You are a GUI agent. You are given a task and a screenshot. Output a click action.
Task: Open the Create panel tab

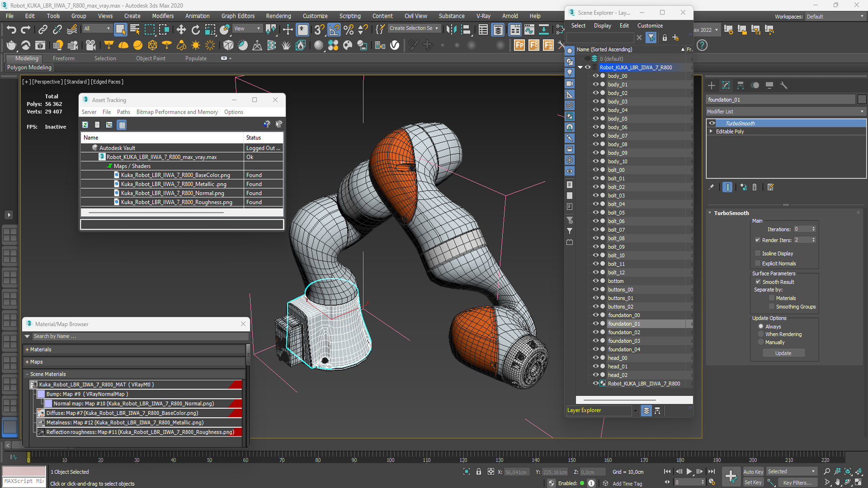click(x=712, y=85)
